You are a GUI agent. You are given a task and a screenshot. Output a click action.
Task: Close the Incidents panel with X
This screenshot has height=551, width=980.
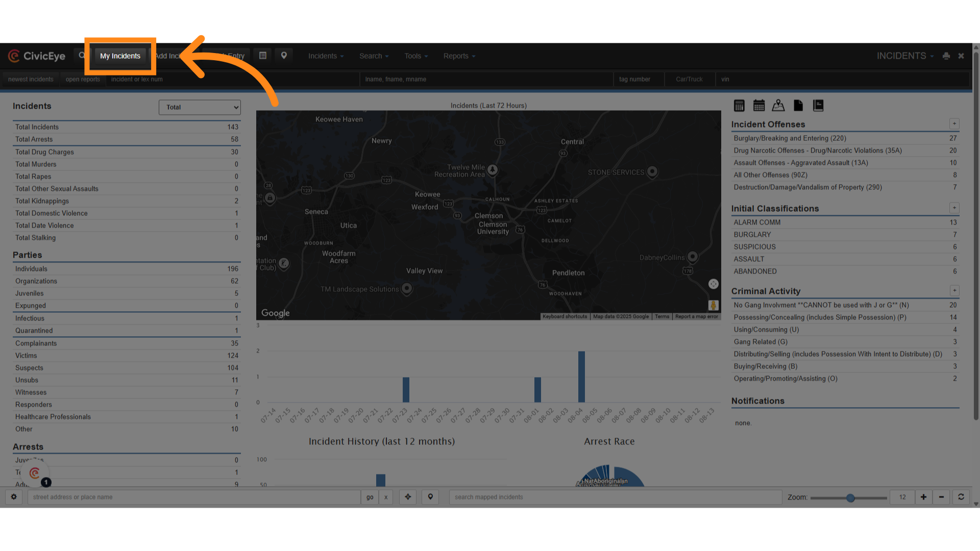point(961,56)
